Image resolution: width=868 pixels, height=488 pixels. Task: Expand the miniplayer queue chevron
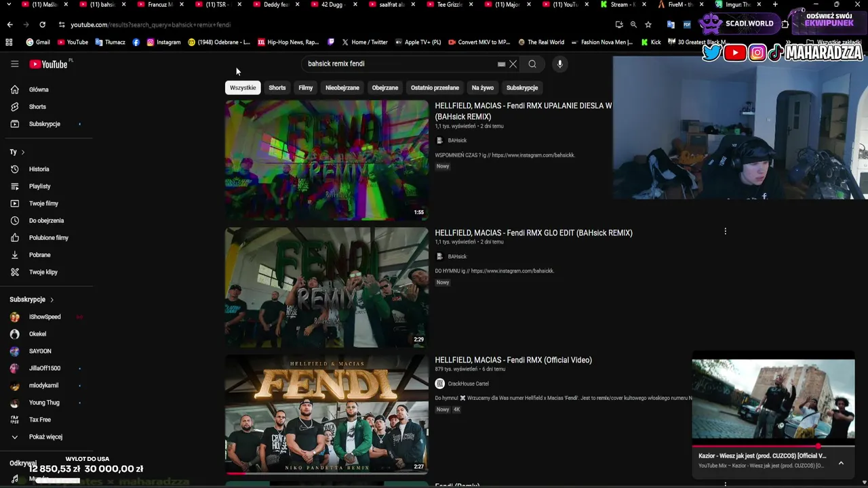coord(841,463)
